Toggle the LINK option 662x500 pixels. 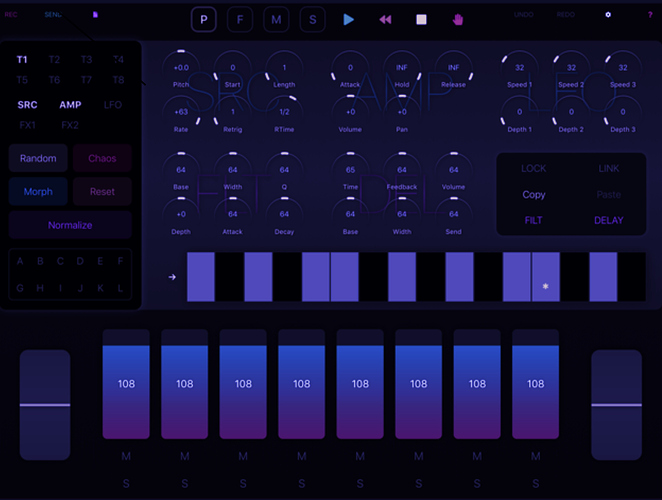(609, 168)
